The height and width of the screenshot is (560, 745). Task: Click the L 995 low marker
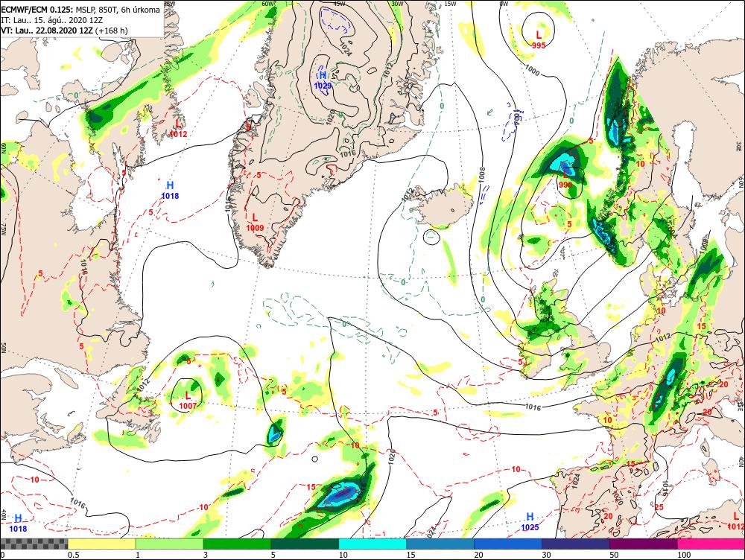539,39
